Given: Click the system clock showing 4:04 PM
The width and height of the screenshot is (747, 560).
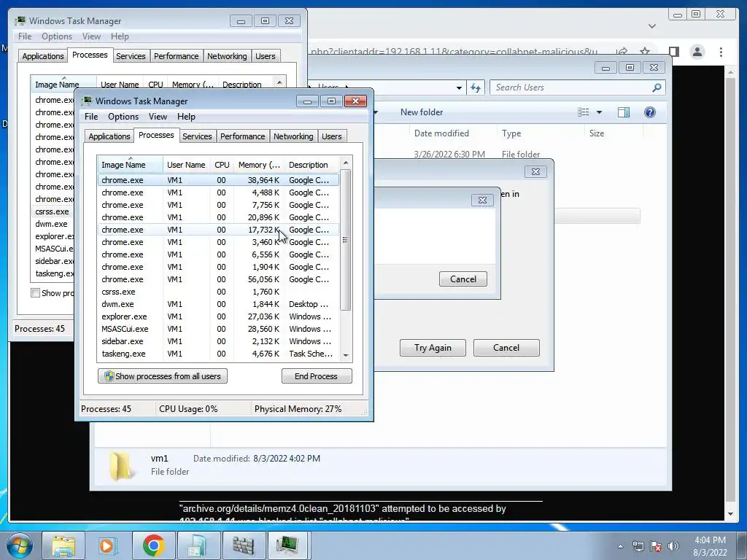Looking at the screenshot, I should (x=710, y=546).
